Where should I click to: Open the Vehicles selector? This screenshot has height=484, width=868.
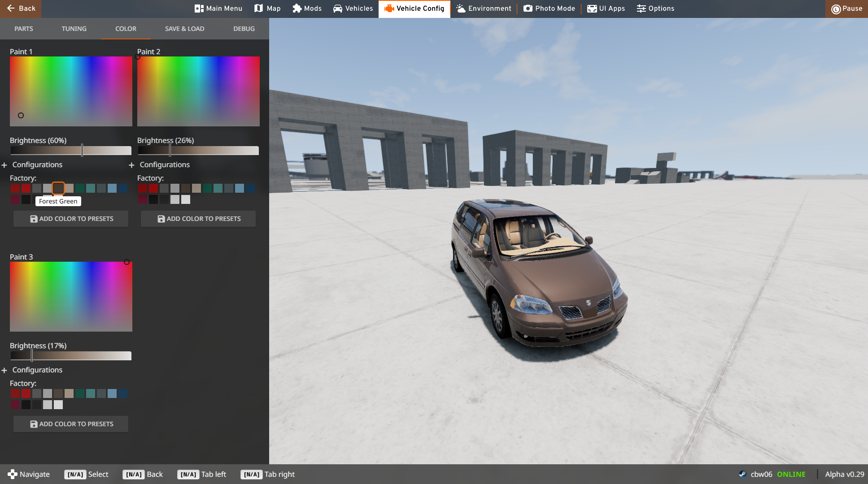click(x=353, y=9)
